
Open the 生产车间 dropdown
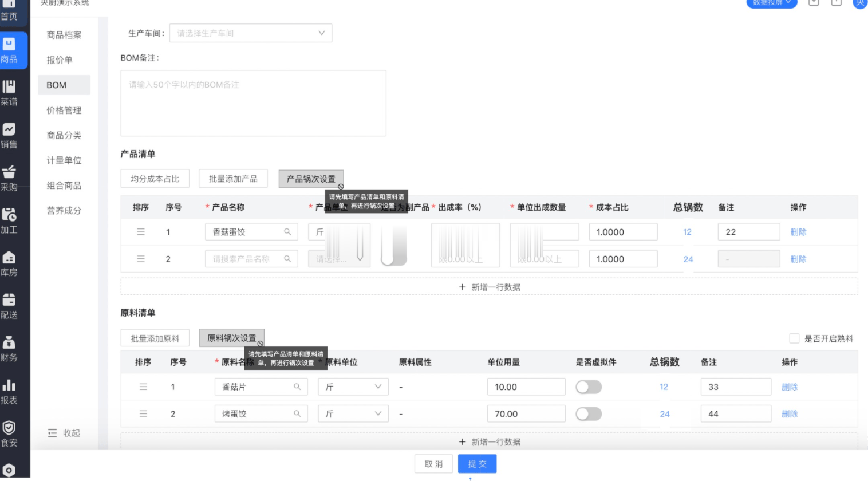pyautogui.click(x=251, y=33)
